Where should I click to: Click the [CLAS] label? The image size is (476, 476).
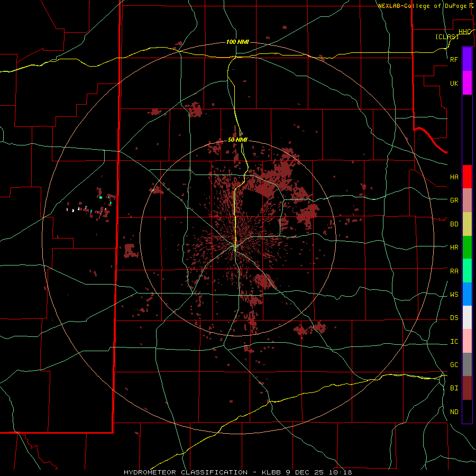[447, 36]
